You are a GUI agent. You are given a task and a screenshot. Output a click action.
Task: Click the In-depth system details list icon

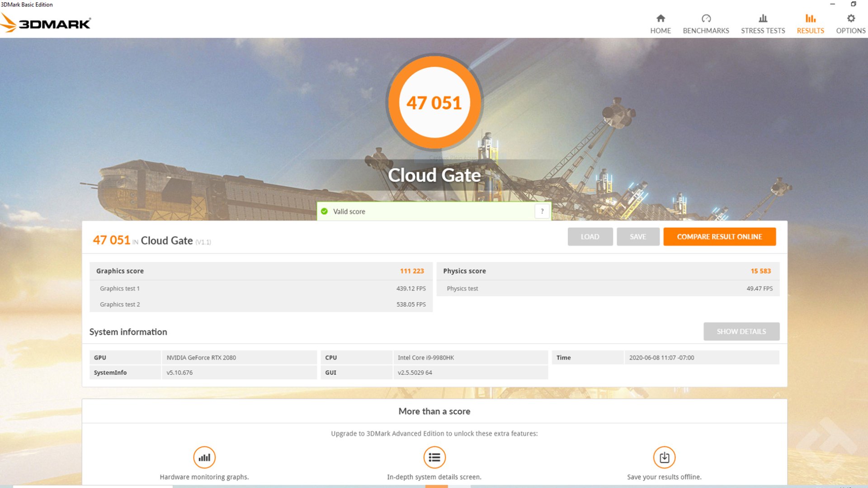coord(434,457)
